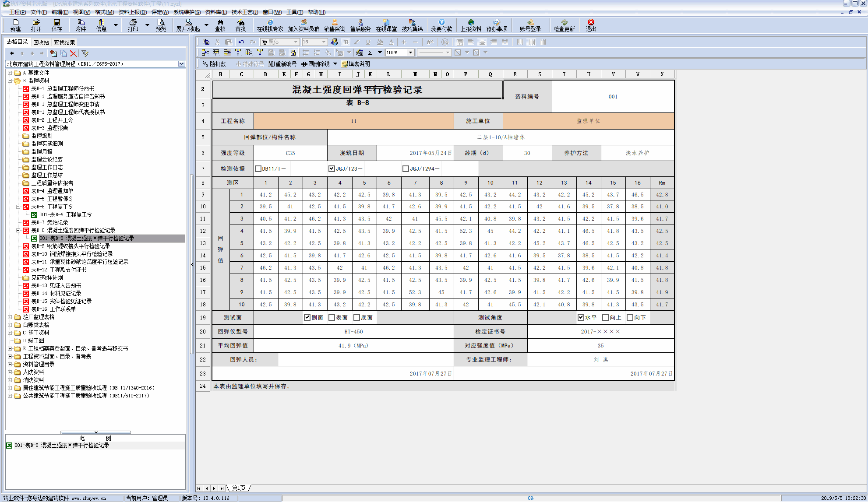868x502 pixels.
Task: Uncheck the JGJ/T23 inspection basis checkbox
Action: [332, 168]
